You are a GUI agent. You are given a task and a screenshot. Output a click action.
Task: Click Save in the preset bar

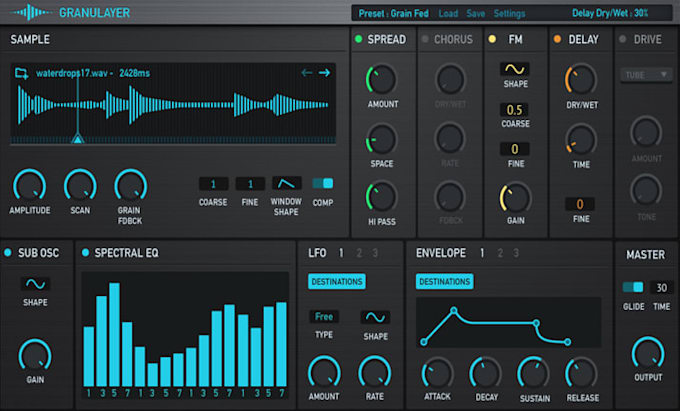[476, 13]
